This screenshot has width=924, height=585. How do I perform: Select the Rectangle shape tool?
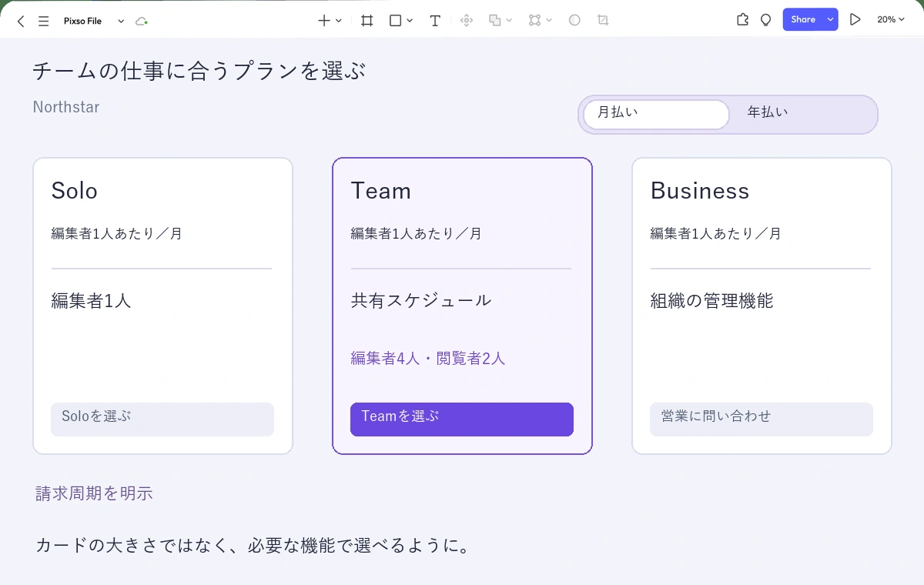coord(395,21)
